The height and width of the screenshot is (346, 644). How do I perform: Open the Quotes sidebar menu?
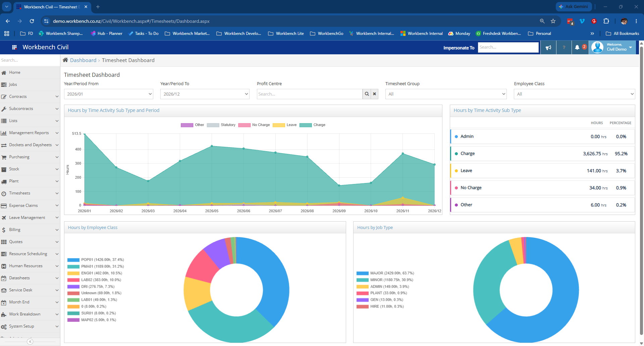30,242
